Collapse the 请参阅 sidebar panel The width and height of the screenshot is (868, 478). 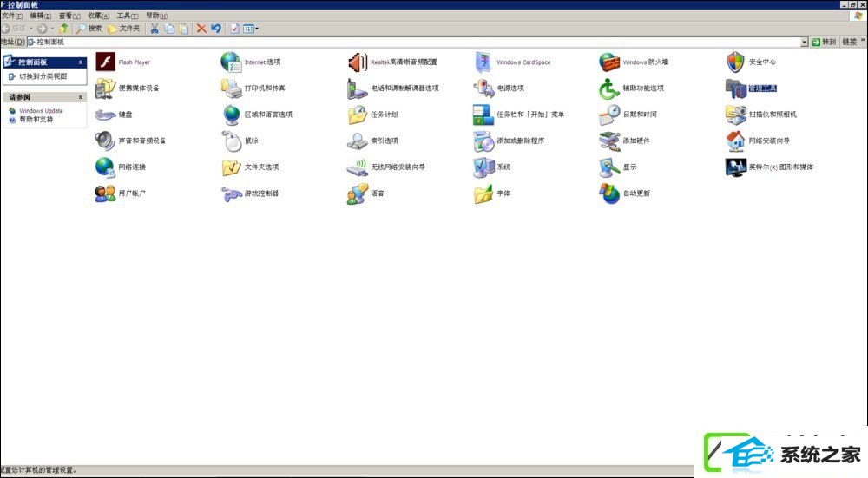click(80, 97)
